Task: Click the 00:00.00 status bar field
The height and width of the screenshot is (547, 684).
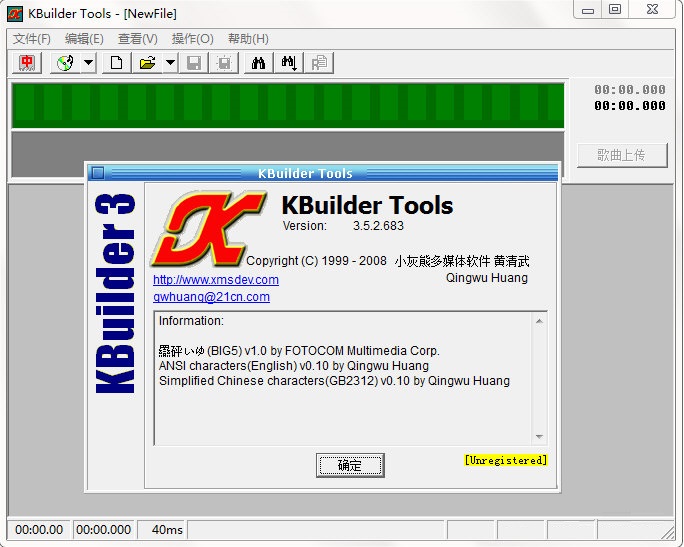Action: (x=39, y=530)
